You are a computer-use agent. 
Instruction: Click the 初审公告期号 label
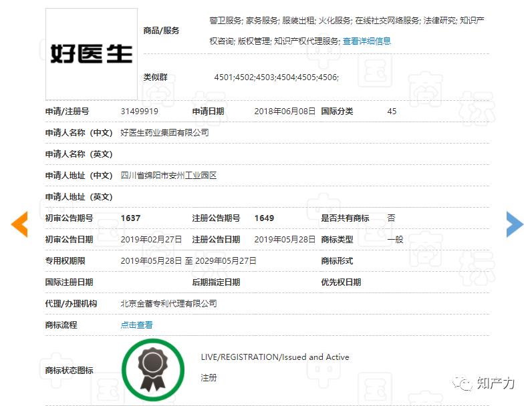[70, 218]
